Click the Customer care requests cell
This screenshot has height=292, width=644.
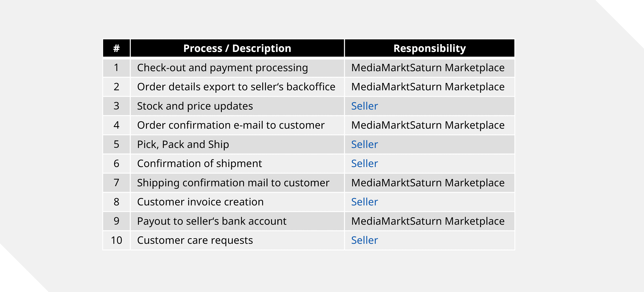[x=195, y=240]
